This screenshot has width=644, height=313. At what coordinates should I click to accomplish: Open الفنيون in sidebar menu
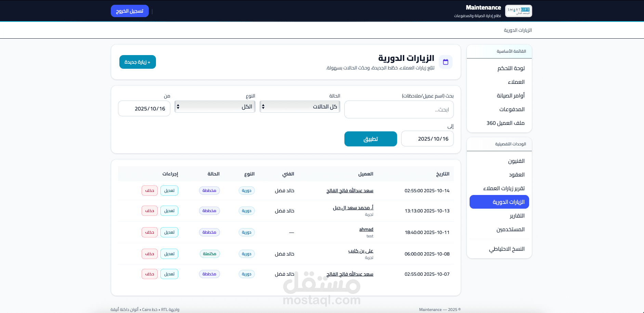(x=499, y=161)
